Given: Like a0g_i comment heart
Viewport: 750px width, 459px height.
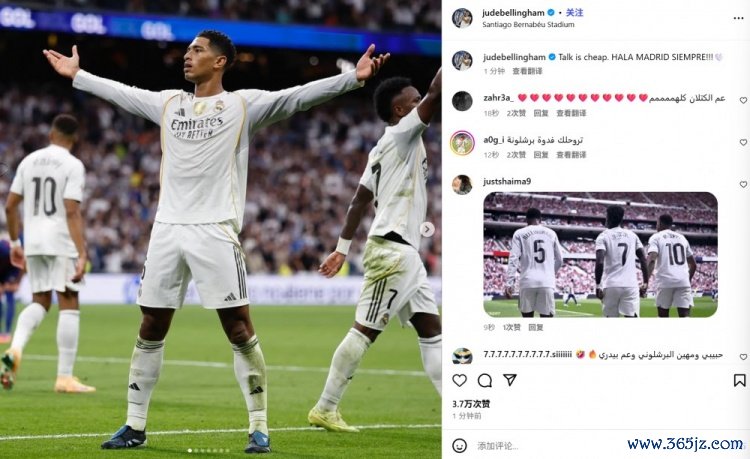Looking at the screenshot, I should 743,142.
